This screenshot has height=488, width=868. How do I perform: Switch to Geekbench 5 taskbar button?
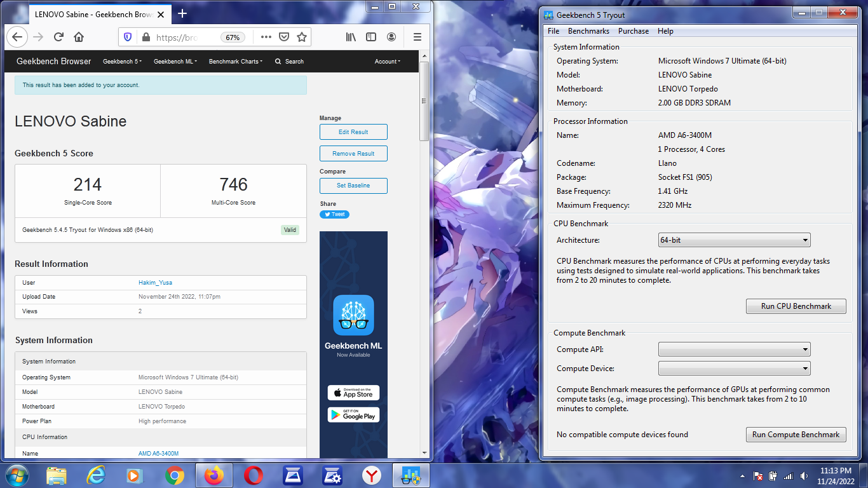tap(411, 475)
